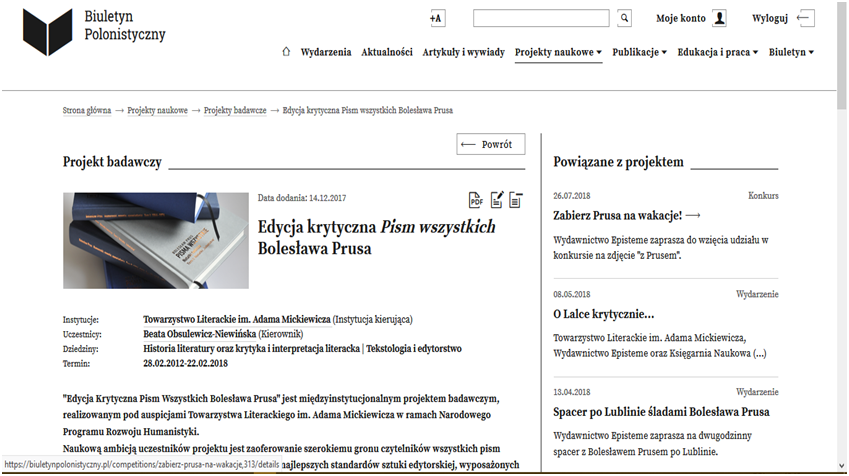
Task: Download the project as PDF
Action: point(476,200)
